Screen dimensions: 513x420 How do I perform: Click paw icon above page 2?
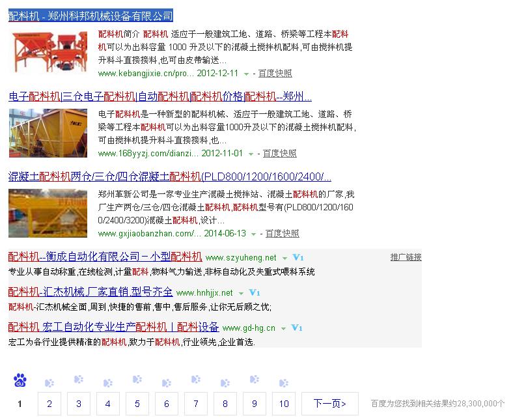click(49, 383)
